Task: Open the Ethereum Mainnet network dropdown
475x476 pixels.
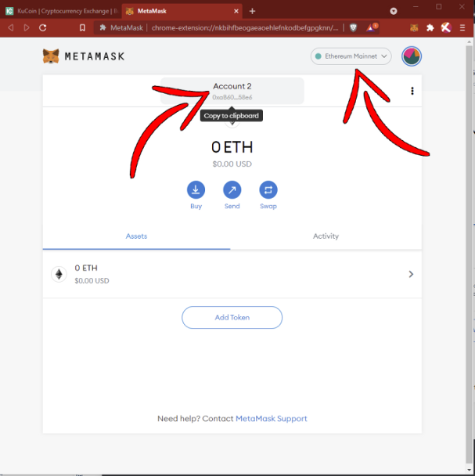Action: (x=351, y=56)
